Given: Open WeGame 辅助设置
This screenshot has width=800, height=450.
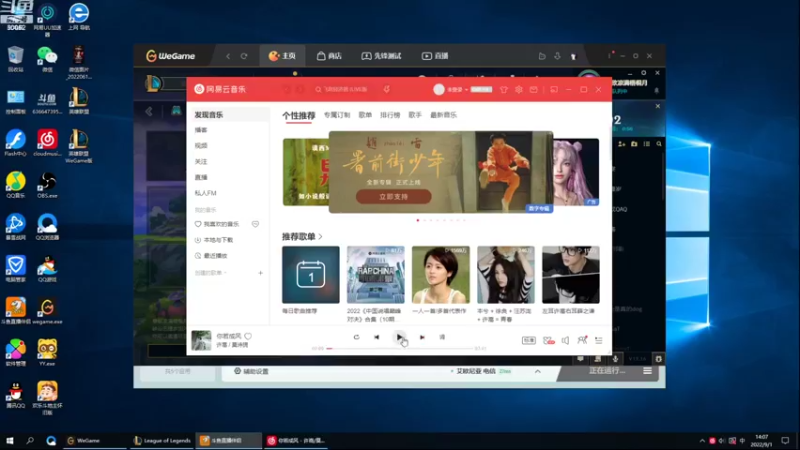Looking at the screenshot, I should (251, 371).
